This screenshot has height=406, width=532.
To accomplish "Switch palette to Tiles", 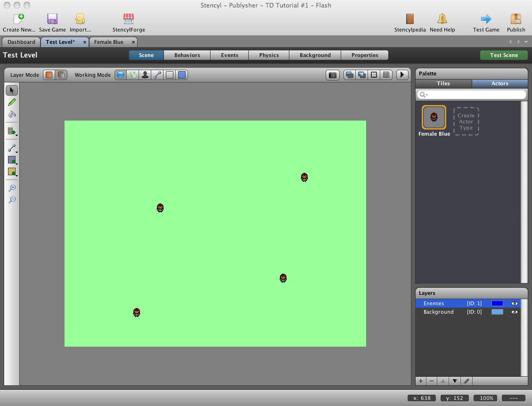I will 443,83.
